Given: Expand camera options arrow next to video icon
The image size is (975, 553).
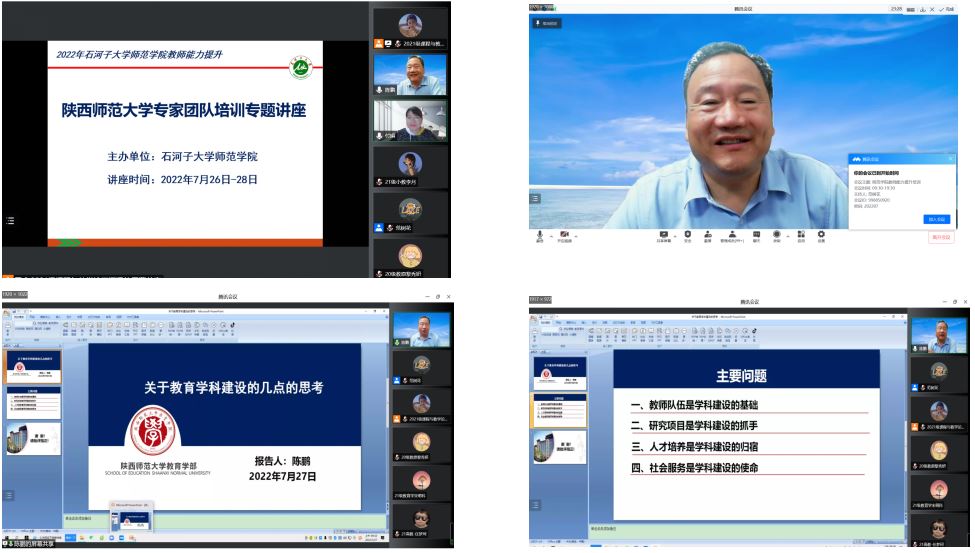Looking at the screenshot, I should pos(576,236).
